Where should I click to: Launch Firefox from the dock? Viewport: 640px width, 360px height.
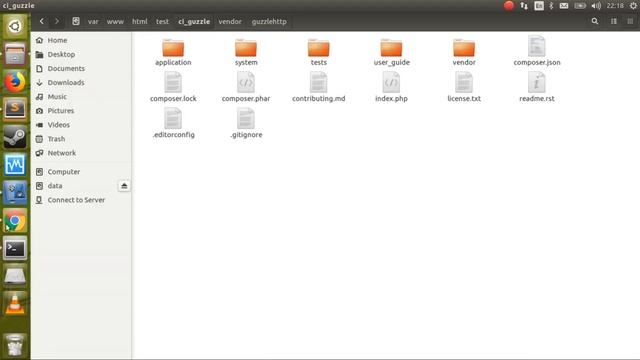point(15,82)
